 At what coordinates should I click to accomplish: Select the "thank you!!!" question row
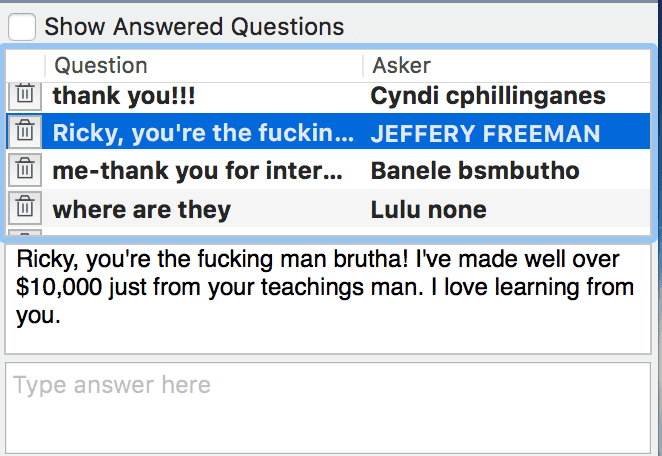[200, 96]
